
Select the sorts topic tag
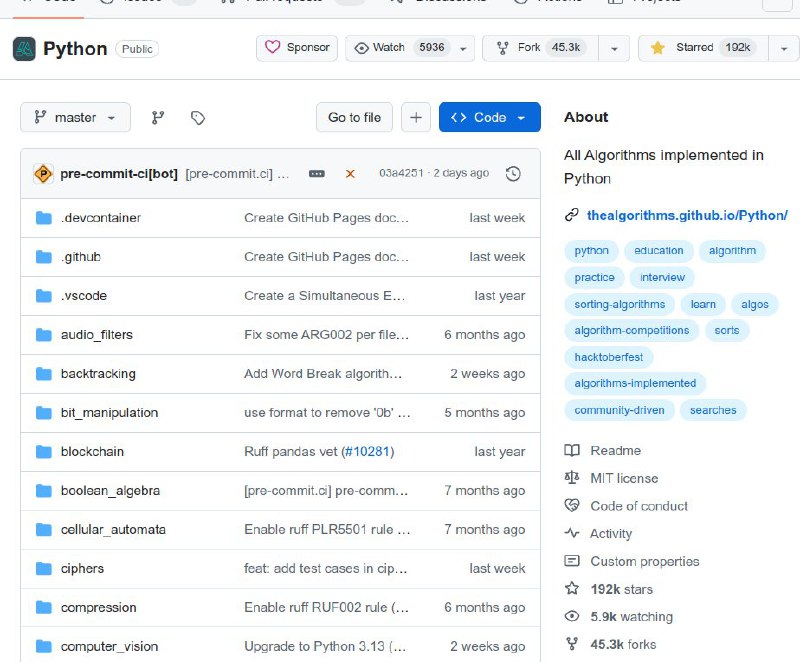(x=727, y=330)
